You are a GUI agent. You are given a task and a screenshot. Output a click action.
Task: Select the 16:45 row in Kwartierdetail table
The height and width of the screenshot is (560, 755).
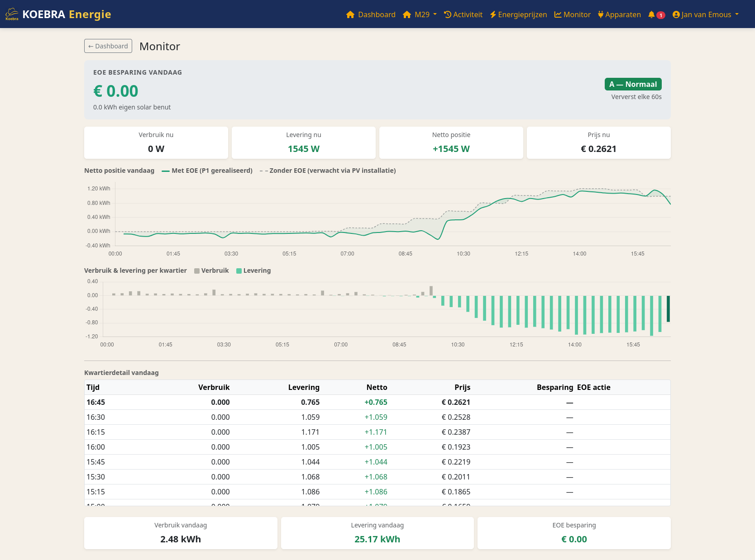[377, 402]
